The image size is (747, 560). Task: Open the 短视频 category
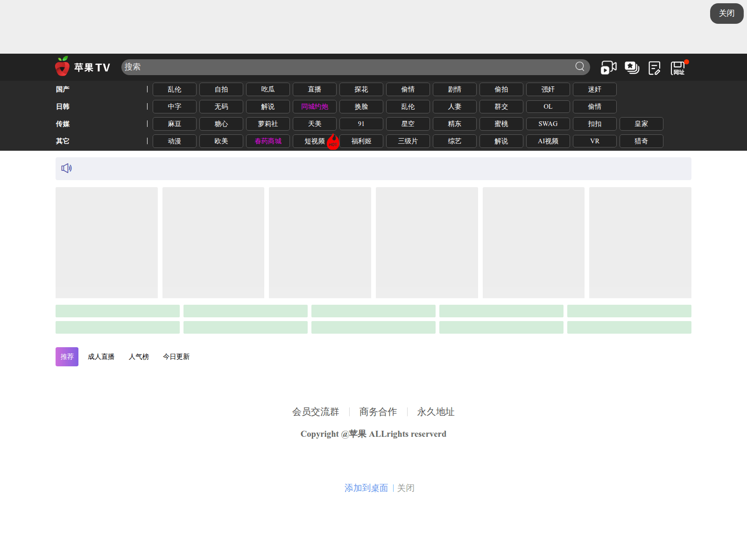315,141
